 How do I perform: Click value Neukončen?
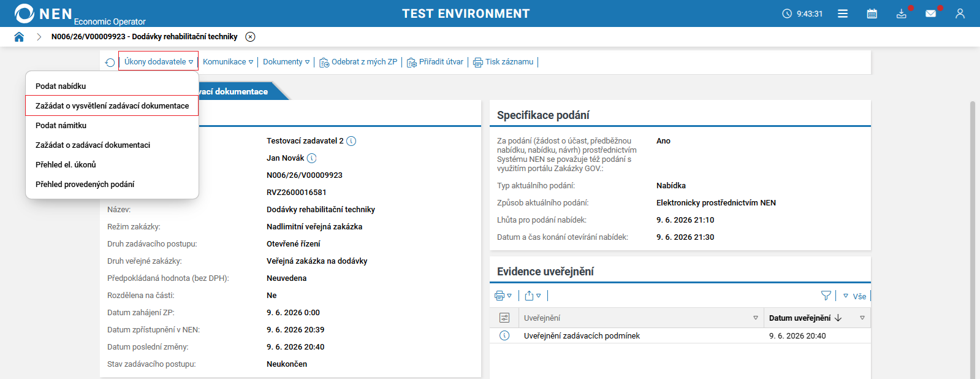[x=287, y=364]
